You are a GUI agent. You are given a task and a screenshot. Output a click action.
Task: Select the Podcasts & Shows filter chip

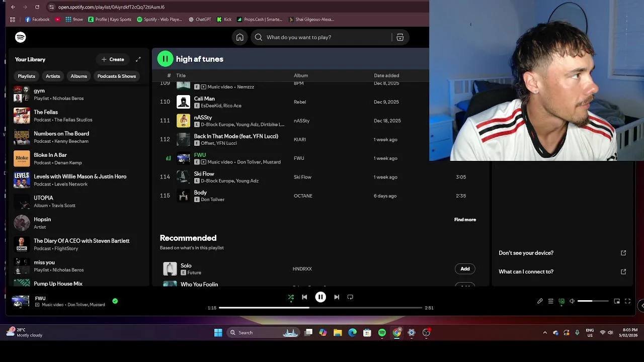117,76
